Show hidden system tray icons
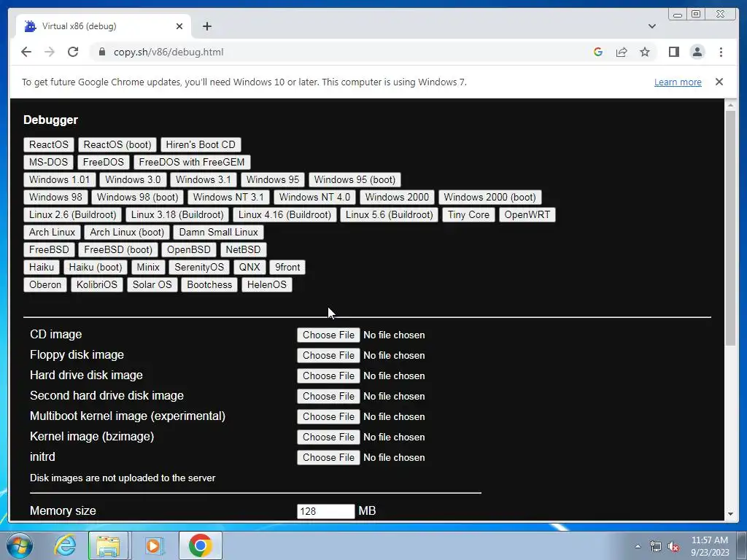Image resolution: width=747 pixels, height=560 pixels. 638,546
